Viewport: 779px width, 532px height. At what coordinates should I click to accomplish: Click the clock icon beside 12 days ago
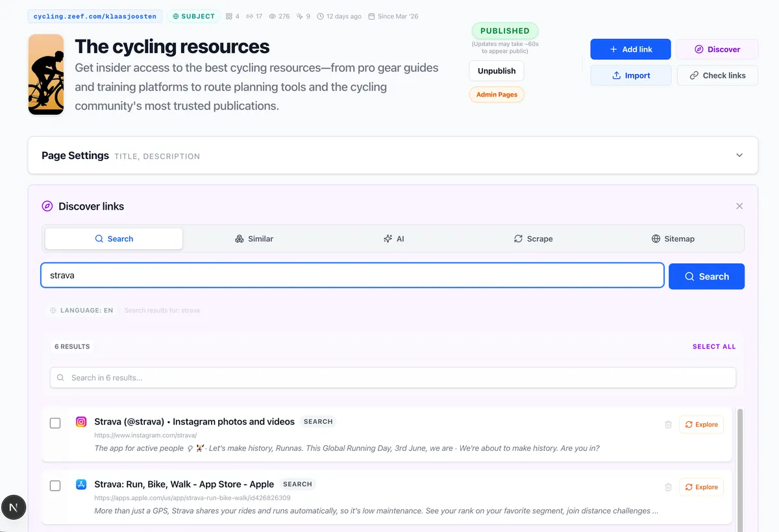(320, 16)
